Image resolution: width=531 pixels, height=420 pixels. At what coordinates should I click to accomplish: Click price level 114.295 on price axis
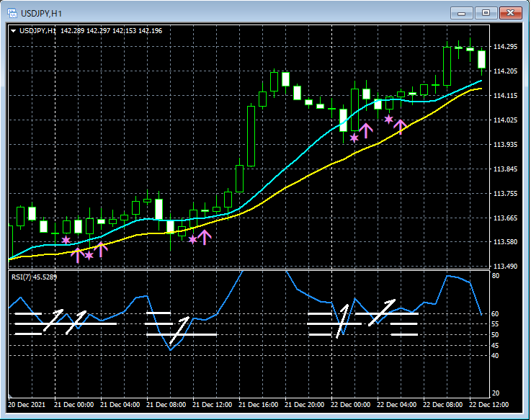click(505, 47)
